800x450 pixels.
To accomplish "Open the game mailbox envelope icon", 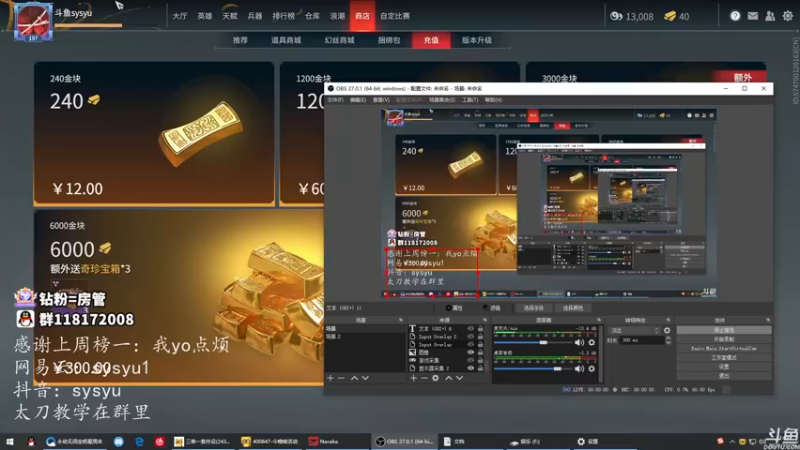I will (x=753, y=16).
